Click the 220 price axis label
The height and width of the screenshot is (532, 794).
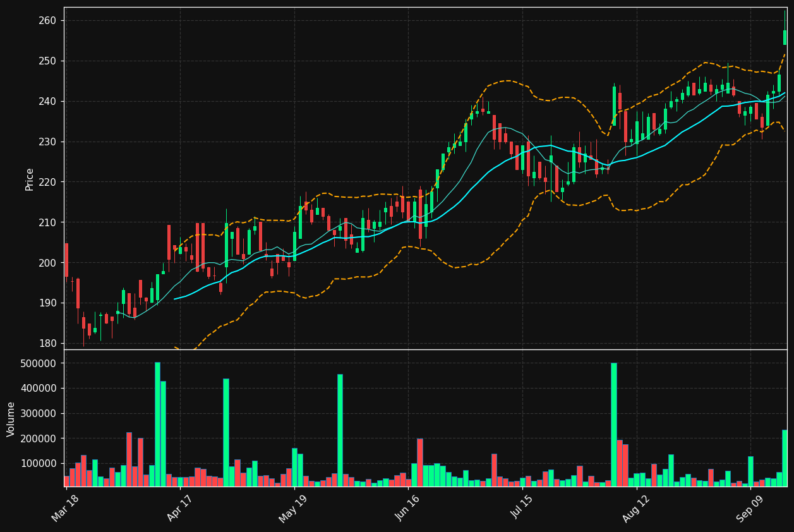click(47, 182)
